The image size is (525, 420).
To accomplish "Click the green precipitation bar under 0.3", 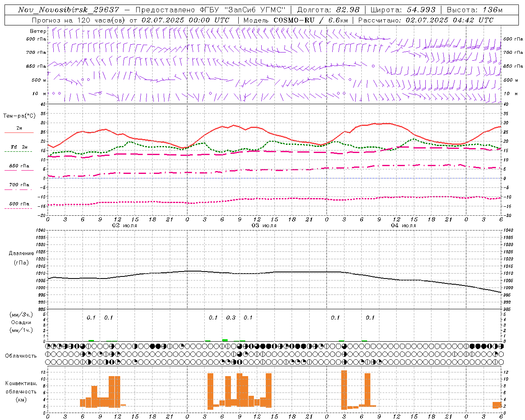I will (225, 340).
